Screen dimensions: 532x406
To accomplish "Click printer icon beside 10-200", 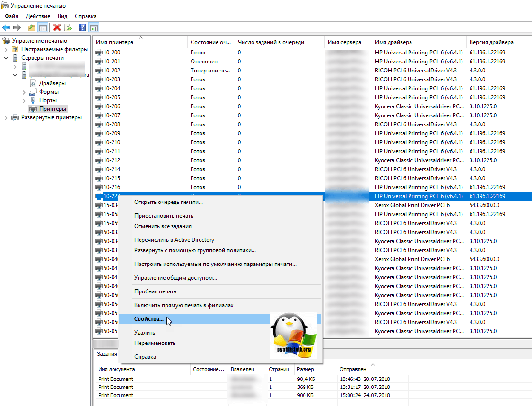I will (99, 53).
